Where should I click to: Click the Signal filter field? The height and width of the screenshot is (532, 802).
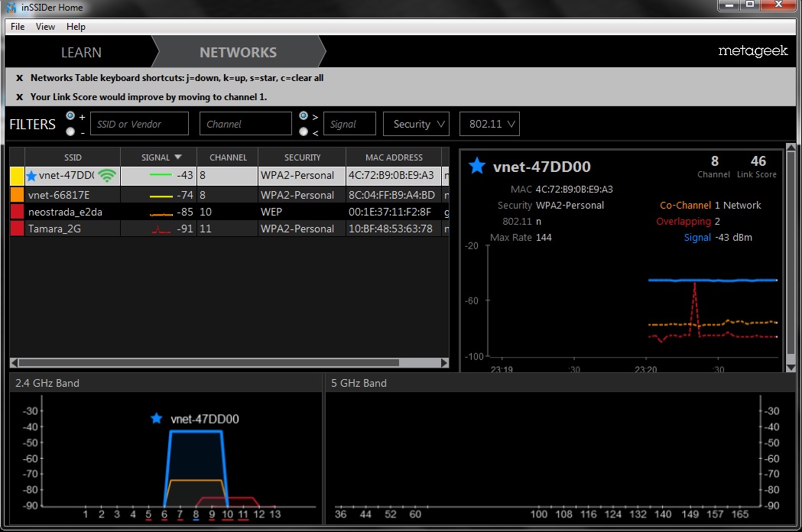click(350, 124)
